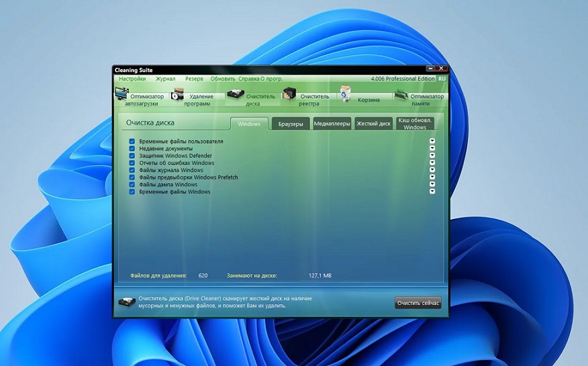Open the Кэш обновл. Windows tab

pyautogui.click(x=415, y=124)
